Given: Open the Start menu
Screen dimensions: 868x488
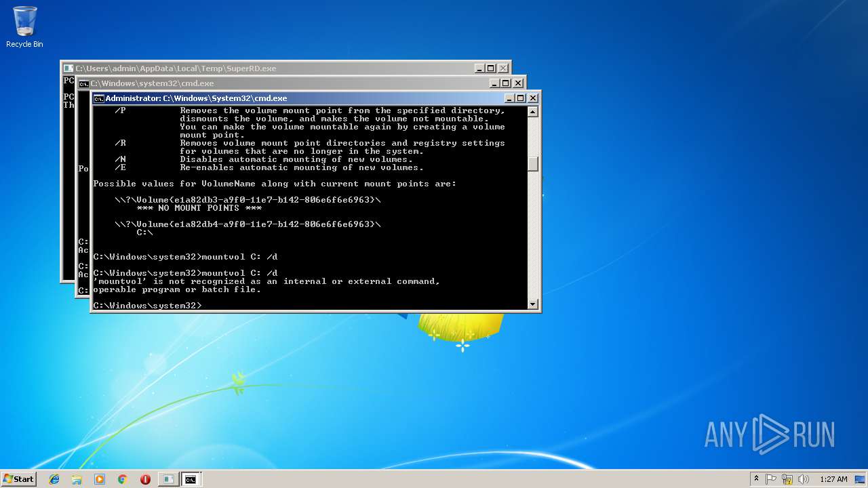Looking at the screenshot, I should click(x=18, y=479).
